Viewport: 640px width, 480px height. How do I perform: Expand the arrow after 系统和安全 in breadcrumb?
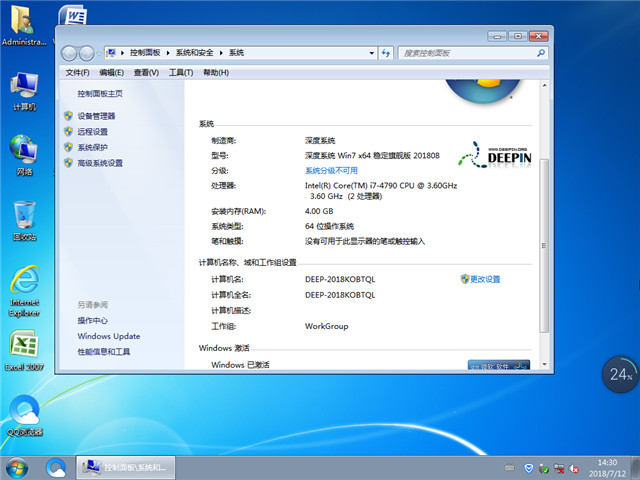221,53
